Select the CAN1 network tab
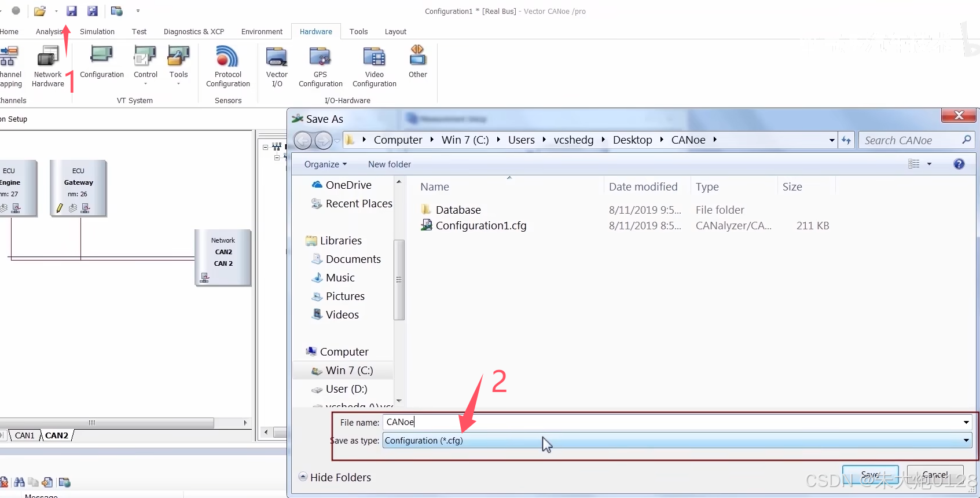The height and width of the screenshot is (498, 980). [x=24, y=435]
